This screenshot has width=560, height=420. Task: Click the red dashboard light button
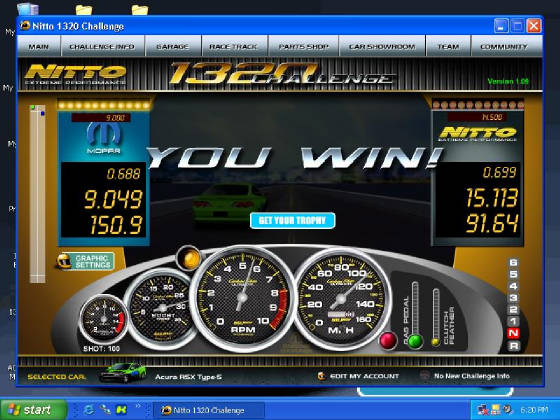[x=388, y=340]
